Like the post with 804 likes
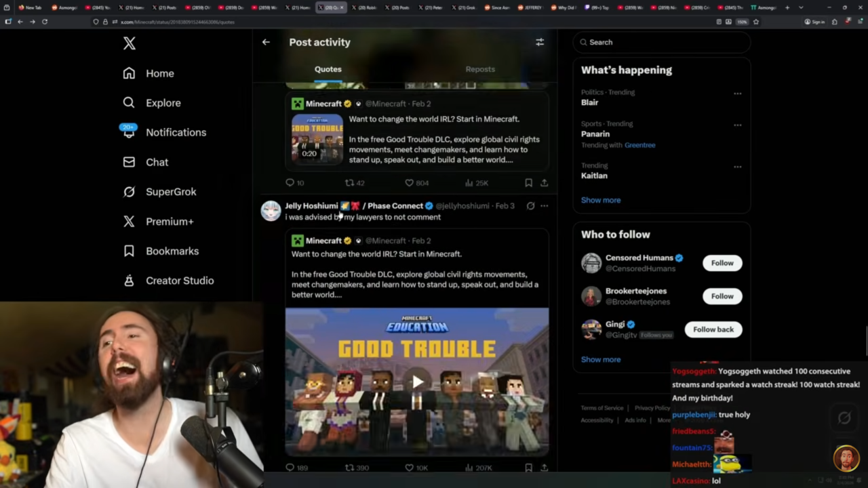Image resolution: width=868 pixels, height=488 pixels. (x=416, y=183)
